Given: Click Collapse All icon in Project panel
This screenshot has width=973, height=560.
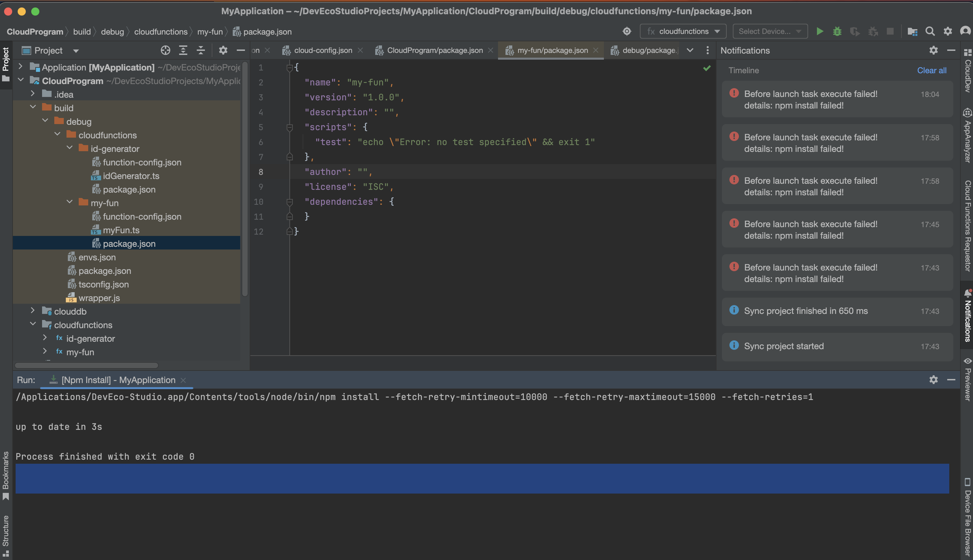Looking at the screenshot, I should (201, 51).
